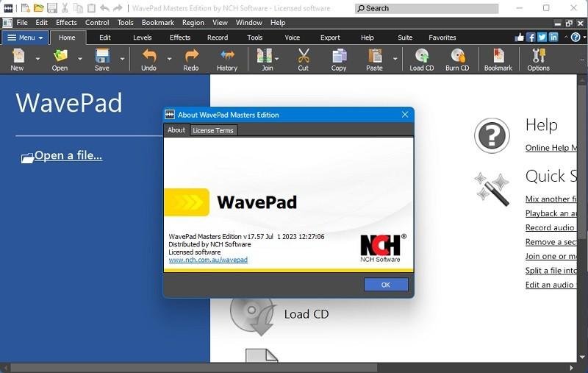Switch to the License Terms tab
This screenshot has width=588, height=373.
pyautogui.click(x=213, y=130)
